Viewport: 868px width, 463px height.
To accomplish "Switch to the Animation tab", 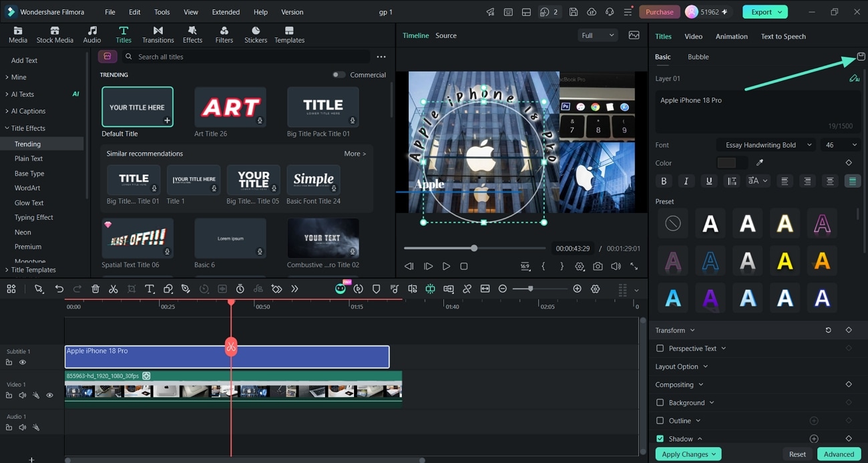I will pos(731,36).
